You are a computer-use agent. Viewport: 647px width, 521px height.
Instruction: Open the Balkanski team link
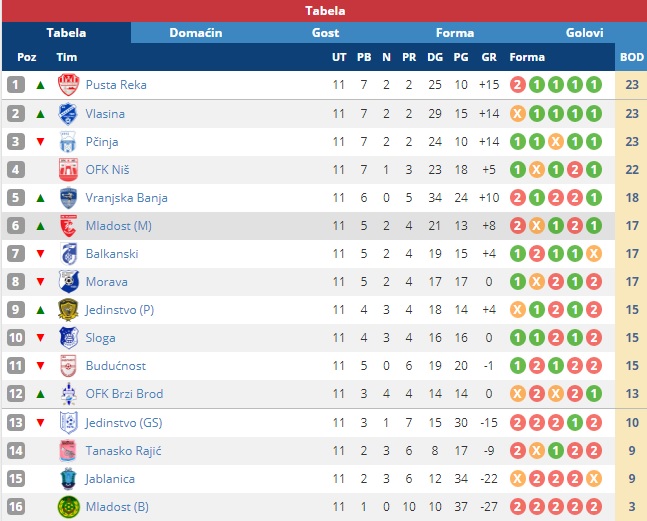112,254
